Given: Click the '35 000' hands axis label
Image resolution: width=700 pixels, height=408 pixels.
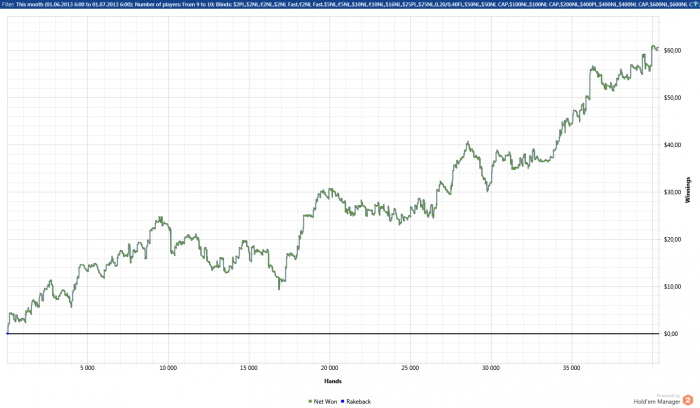Looking at the screenshot, I should pyautogui.click(x=571, y=368).
